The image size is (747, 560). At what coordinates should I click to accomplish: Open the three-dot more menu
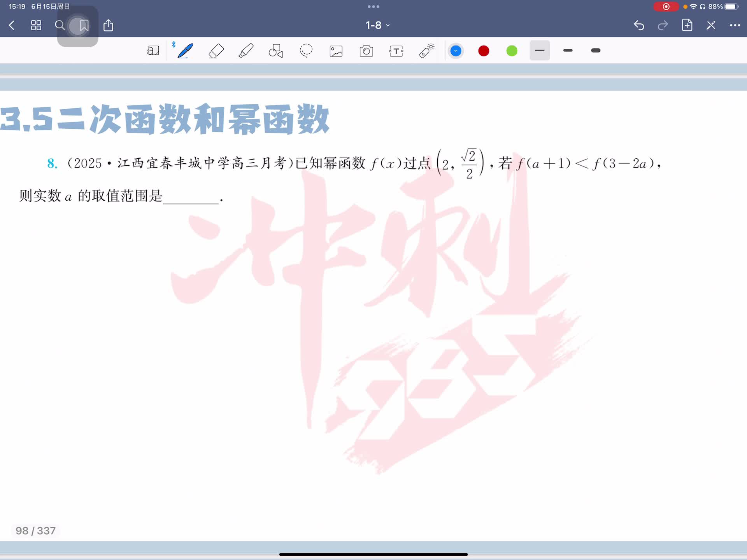coord(735,25)
